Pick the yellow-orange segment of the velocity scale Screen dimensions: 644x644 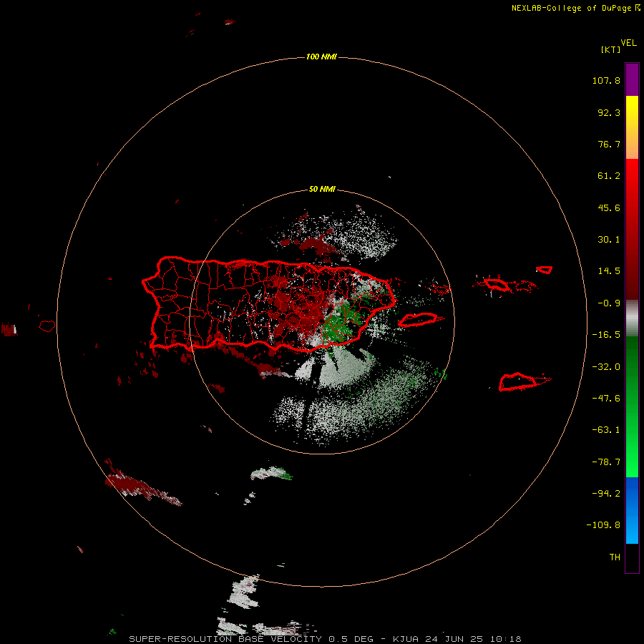point(632,127)
